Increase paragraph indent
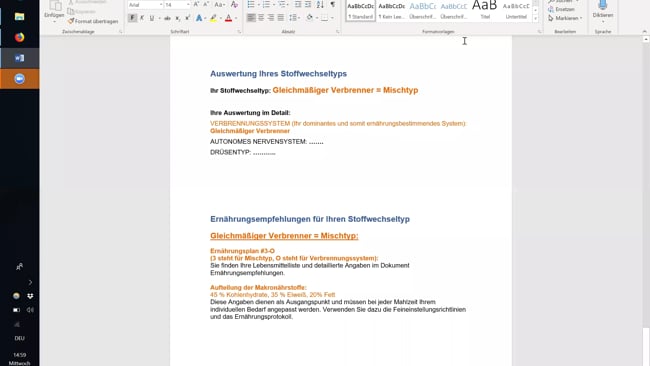 click(308, 5)
